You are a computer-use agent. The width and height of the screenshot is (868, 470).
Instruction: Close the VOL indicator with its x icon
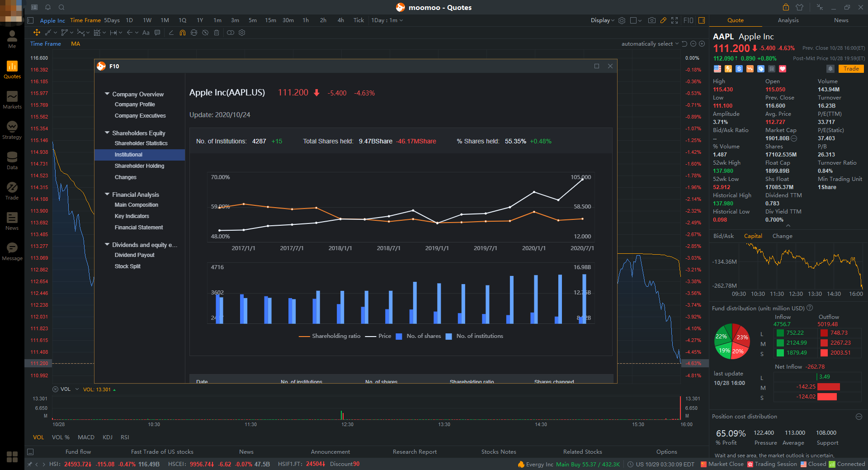[x=56, y=389]
